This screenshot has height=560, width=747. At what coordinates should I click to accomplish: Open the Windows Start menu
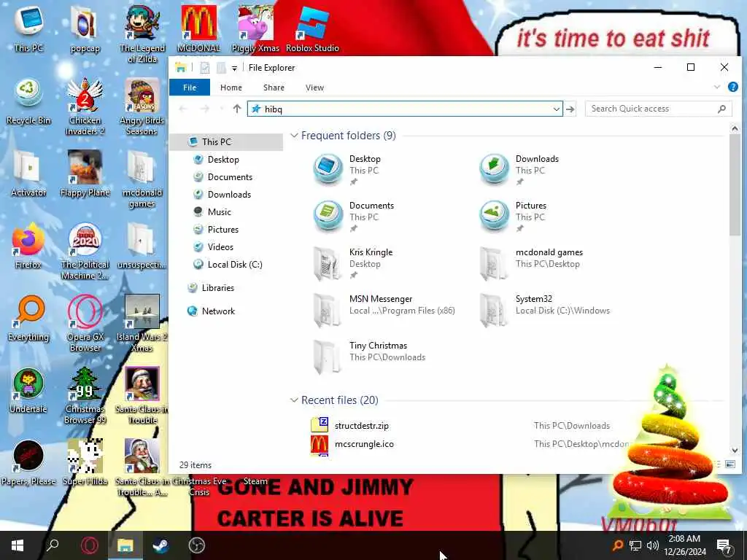(x=18, y=545)
